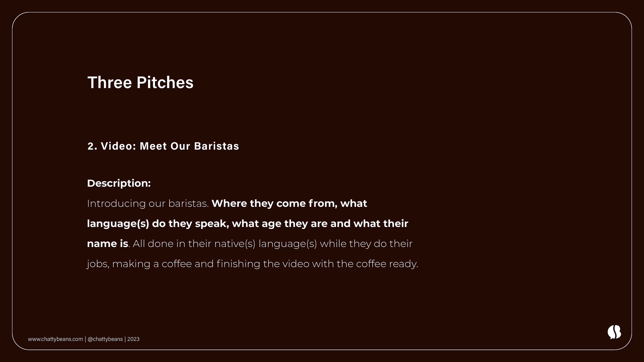Click the word Video: in subheading
The image size is (644, 362).
tap(119, 146)
